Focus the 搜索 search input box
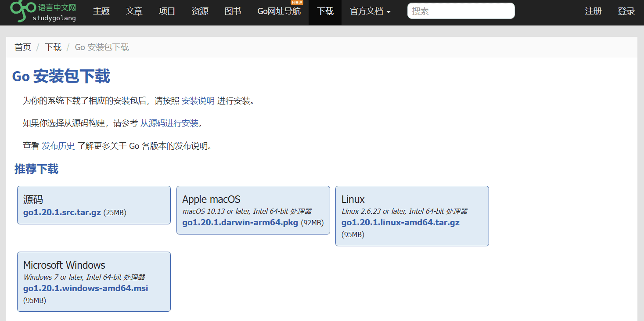644x321 pixels. 461,11
